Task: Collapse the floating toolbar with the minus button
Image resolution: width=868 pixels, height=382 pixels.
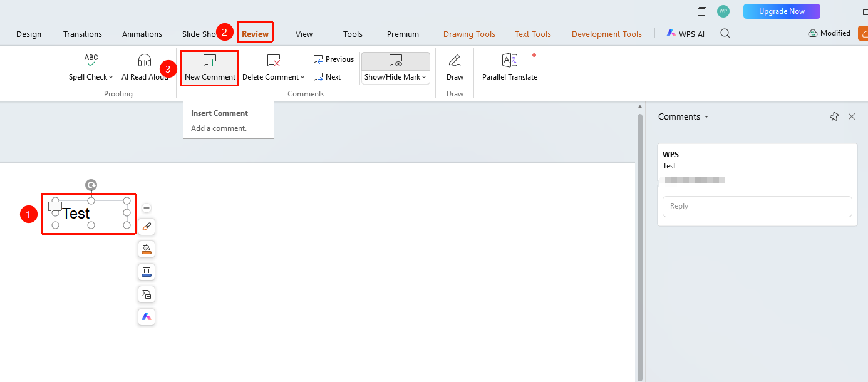Action: [x=147, y=208]
